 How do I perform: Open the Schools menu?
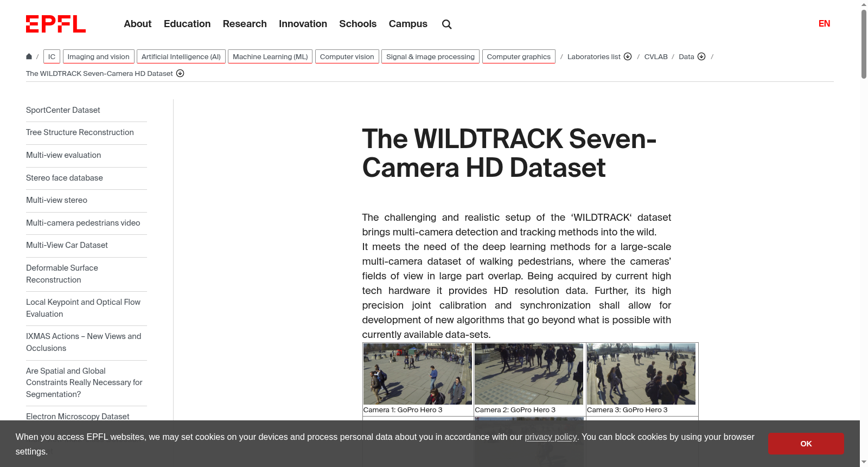click(x=358, y=24)
